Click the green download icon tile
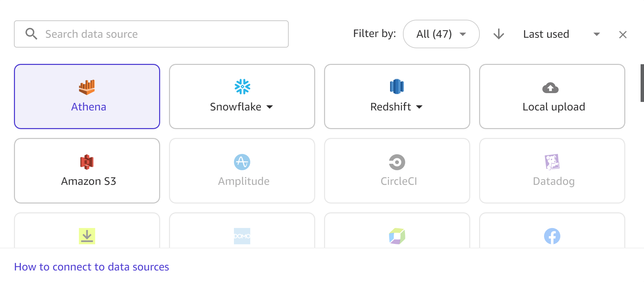Image resolution: width=644 pixels, height=282 pixels. coord(87,235)
